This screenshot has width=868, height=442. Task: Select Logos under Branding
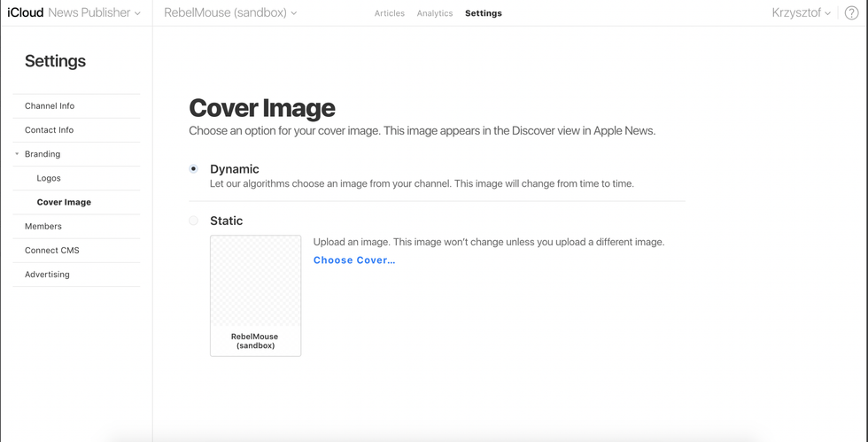pyautogui.click(x=49, y=178)
